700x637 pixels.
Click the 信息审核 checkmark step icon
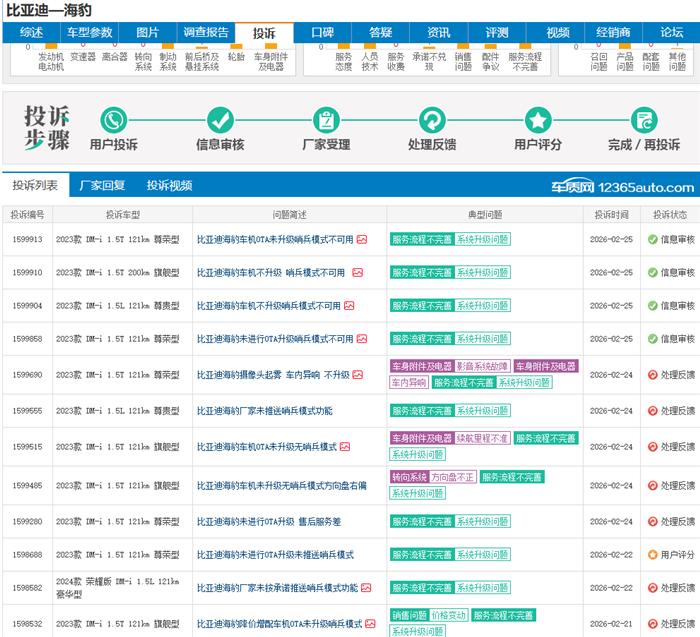pyautogui.click(x=219, y=120)
